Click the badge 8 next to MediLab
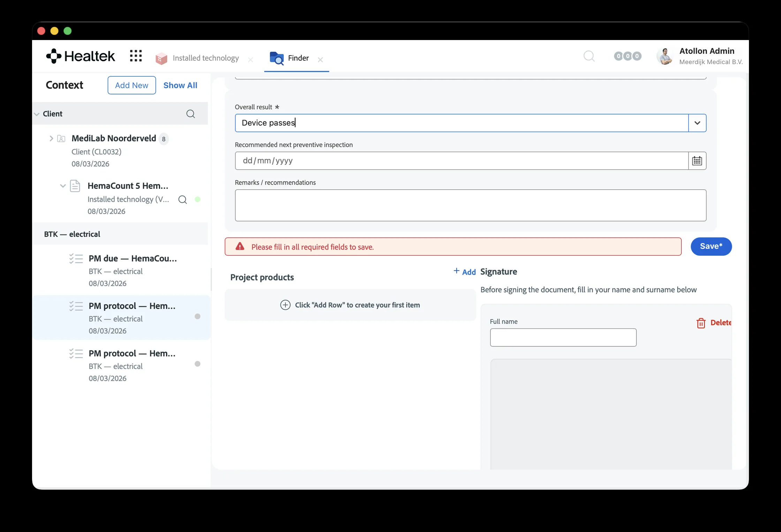This screenshot has height=532, width=781. 164,139
